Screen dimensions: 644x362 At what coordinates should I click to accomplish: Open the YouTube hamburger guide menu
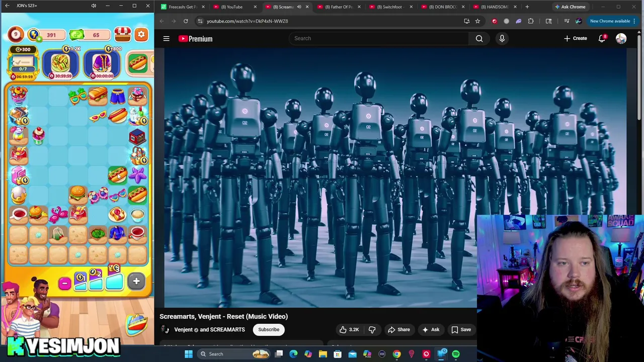point(166,38)
